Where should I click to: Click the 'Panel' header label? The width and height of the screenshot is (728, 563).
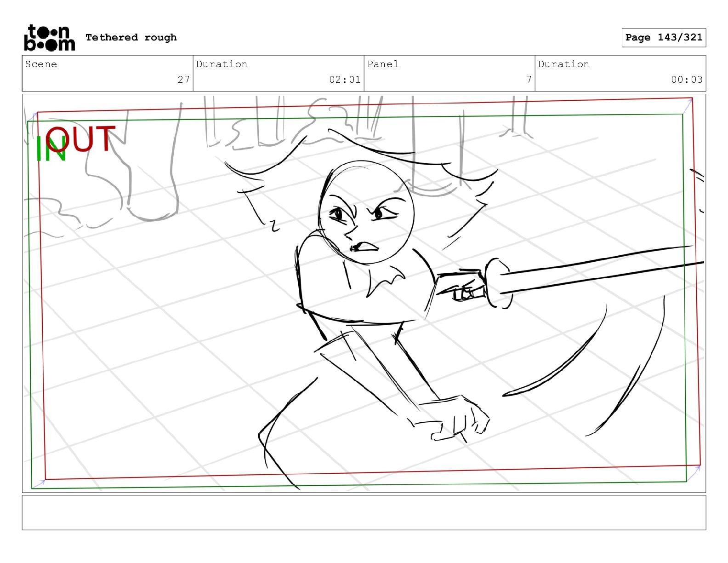(x=383, y=64)
